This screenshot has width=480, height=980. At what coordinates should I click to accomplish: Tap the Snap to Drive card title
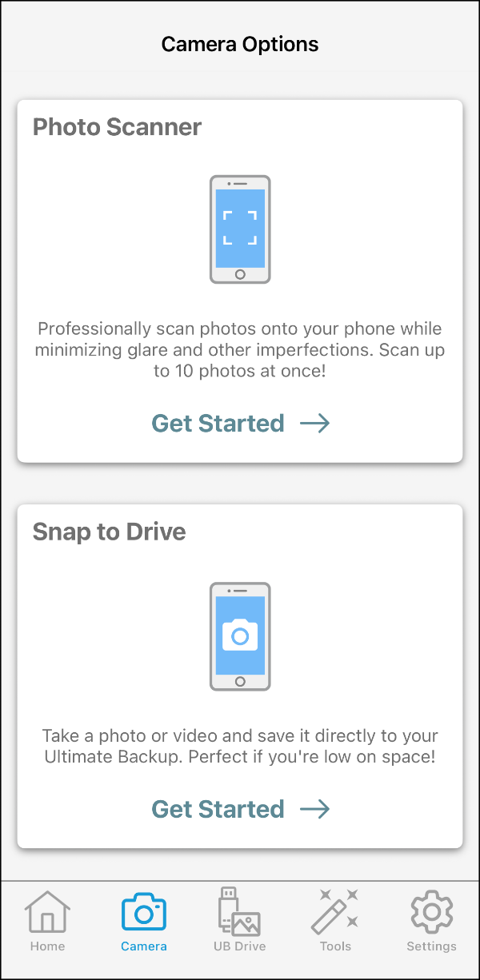[x=109, y=532]
